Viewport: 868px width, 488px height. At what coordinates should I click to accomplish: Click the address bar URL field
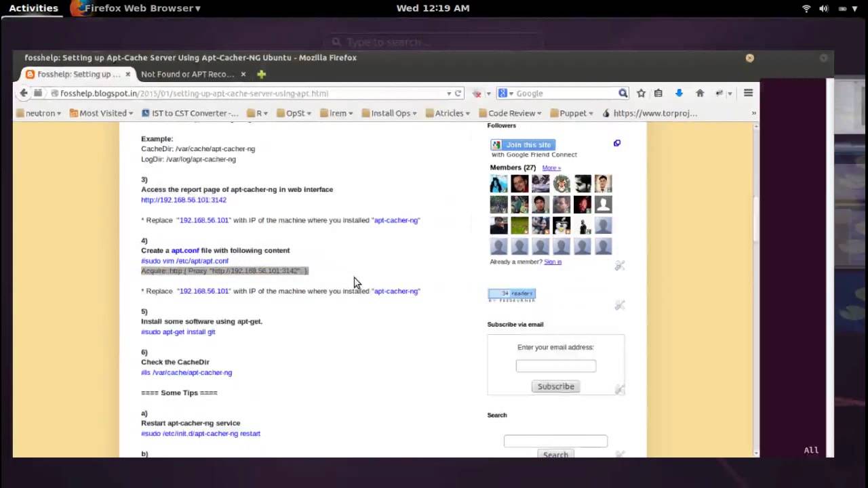click(x=251, y=94)
